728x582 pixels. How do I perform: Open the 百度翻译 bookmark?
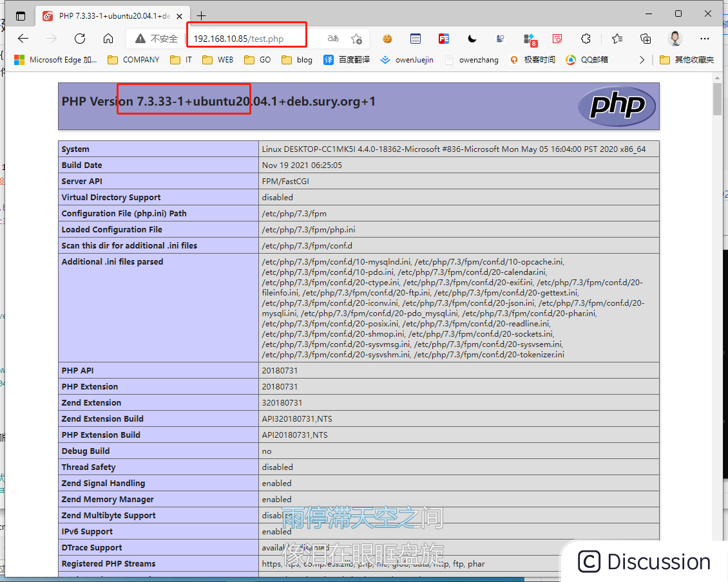[347, 60]
